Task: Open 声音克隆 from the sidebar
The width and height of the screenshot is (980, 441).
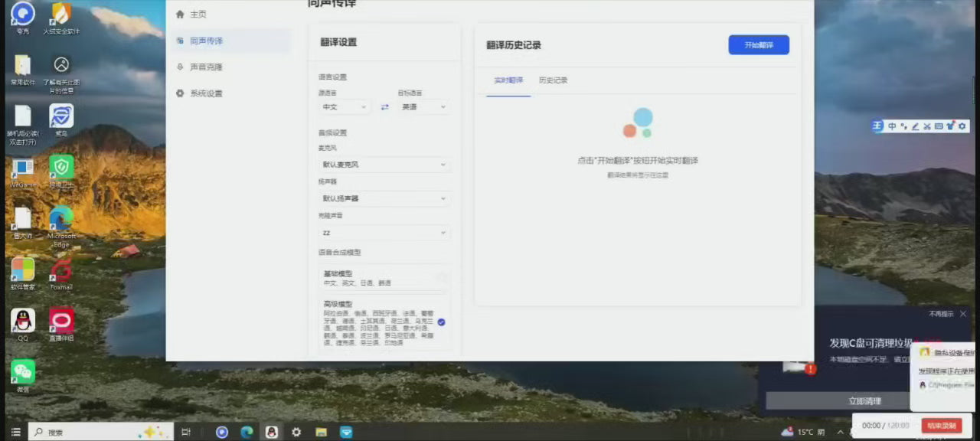Action: [x=205, y=67]
